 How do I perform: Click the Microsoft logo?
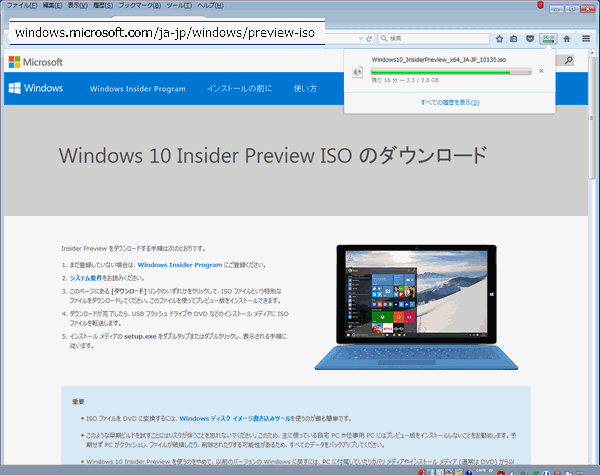36,62
